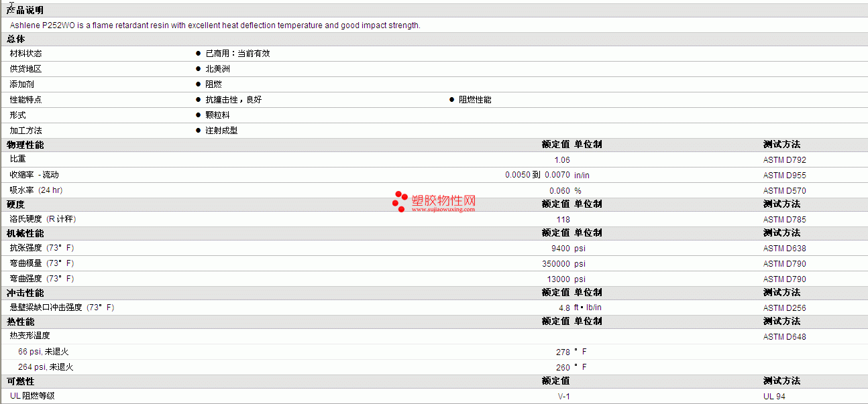
Task: Click the 机械性能 section header
Action: coord(25,233)
